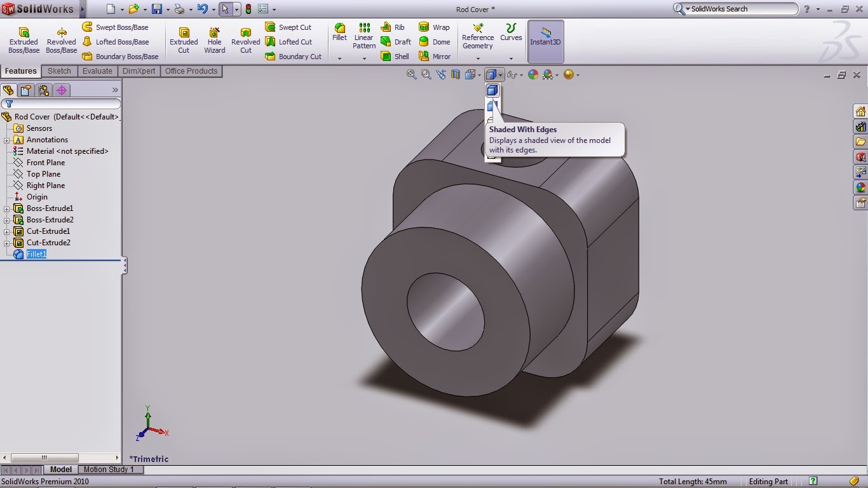Select the Mirror feature
Viewport: 868px width, 488px height.
pyautogui.click(x=435, y=57)
